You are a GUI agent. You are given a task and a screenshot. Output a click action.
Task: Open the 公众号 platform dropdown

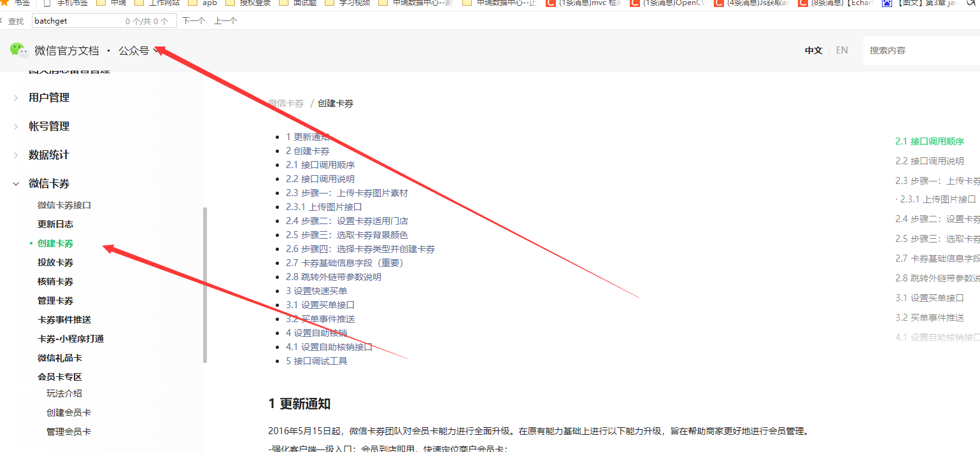pos(138,50)
